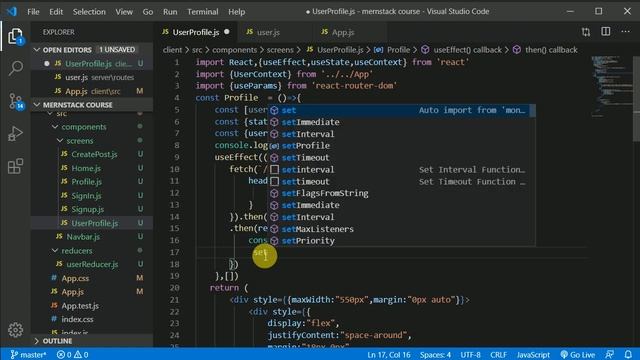640x360 pixels.
Task: Click the master branch status item
Action: (x=28, y=354)
